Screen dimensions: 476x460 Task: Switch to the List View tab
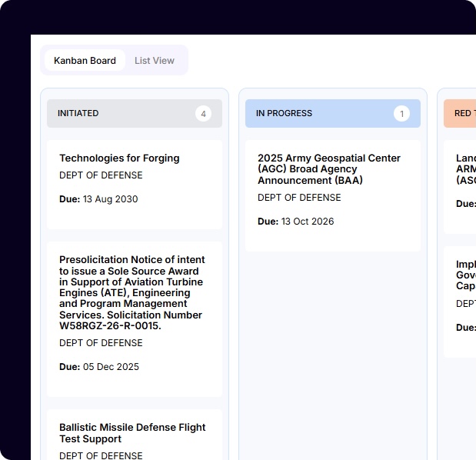coord(154,61)
